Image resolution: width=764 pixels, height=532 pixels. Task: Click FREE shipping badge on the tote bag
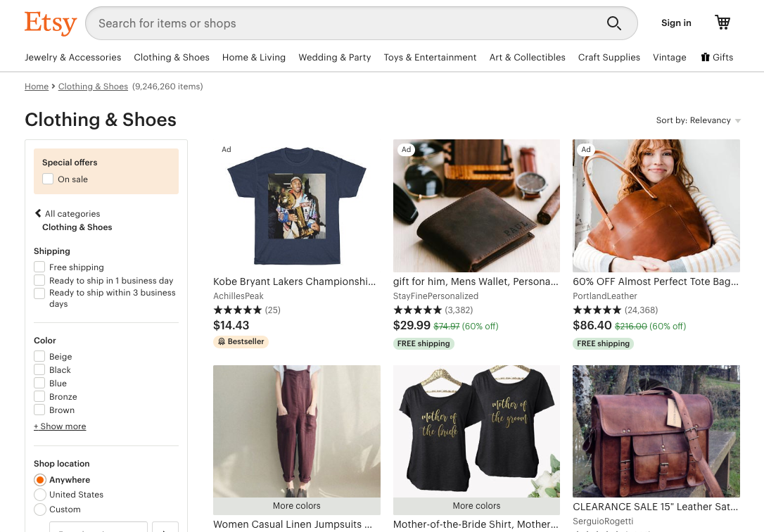(603, 343)
